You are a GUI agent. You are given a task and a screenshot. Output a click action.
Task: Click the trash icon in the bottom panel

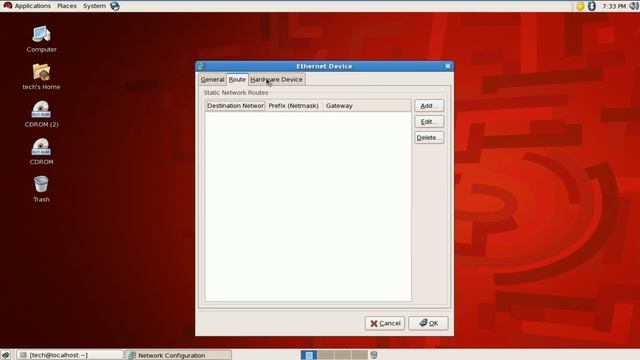[374, 355]
